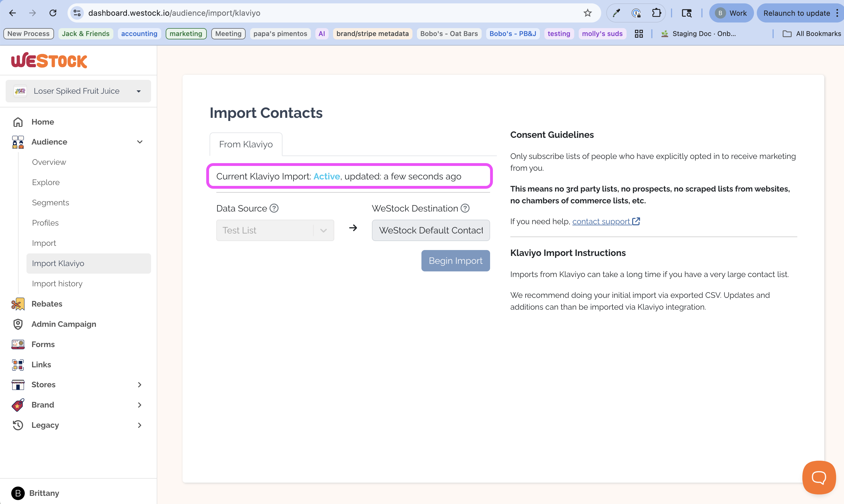Open Bobo's - Oat Bars bookmark
This screenshot has height=504, width=844.
coord(449,34)
